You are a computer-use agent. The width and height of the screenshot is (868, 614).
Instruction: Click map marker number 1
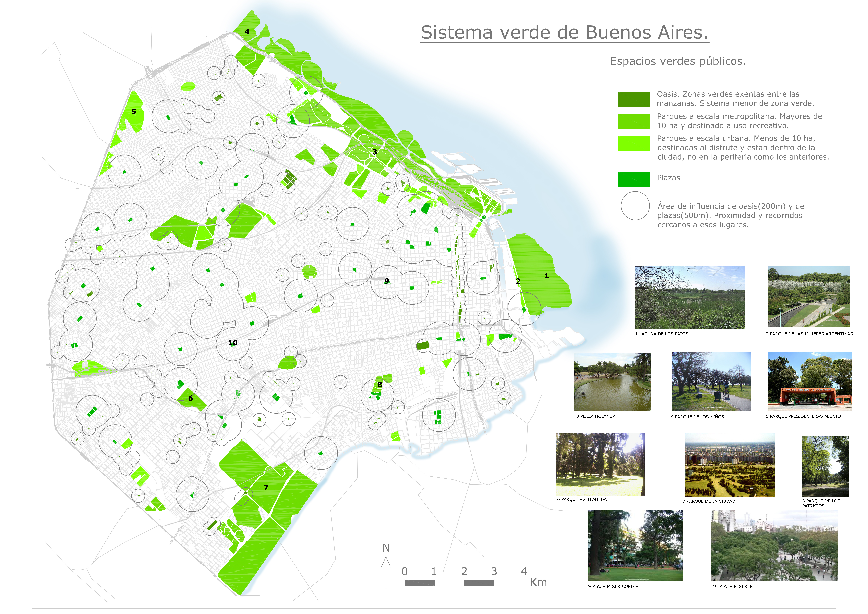click(x=546, y=276)
